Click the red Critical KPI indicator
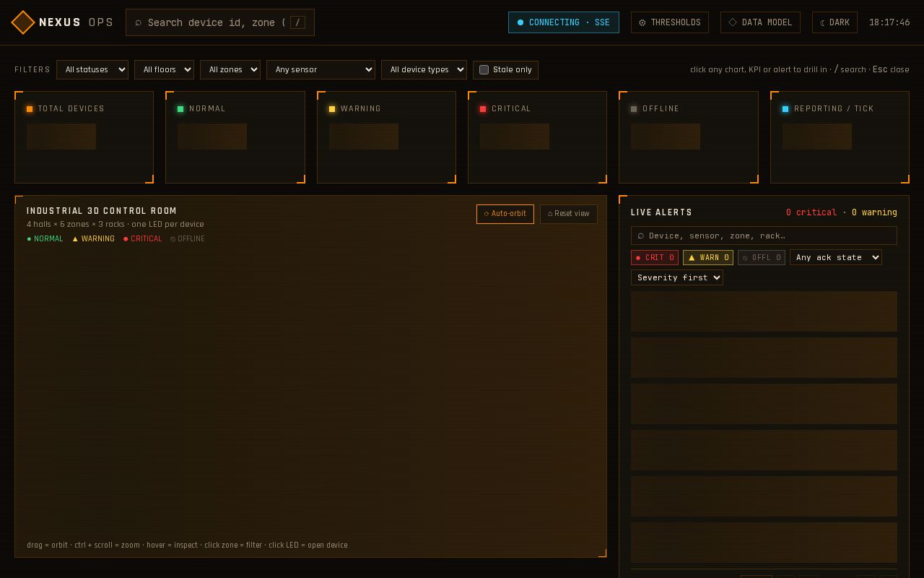This screenshot has height=578, width=924. pyautogui.click(x=483, y=109)
